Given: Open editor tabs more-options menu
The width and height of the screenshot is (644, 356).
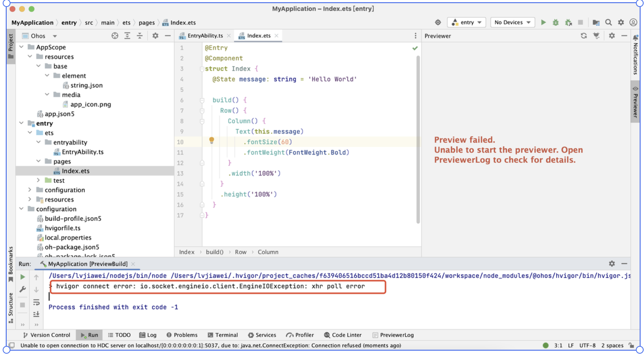Looking at the screenshot, I should pos(416,36).
